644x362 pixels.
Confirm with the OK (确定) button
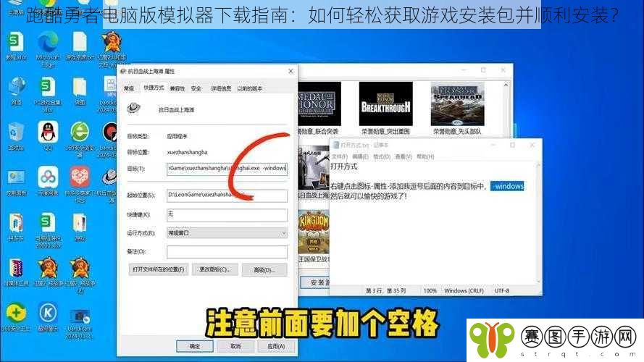coord(195,346)
